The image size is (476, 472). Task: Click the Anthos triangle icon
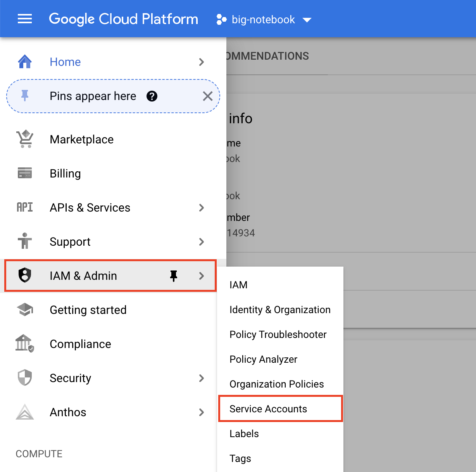(x=25, y=412)
